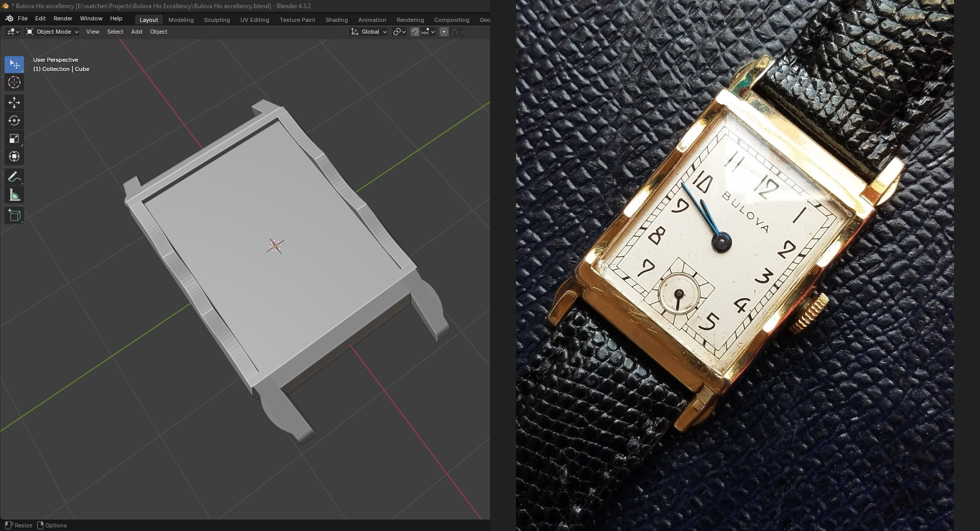Open the Help menu
The height and width of the screenshot is (531, 980).
tap(116, 18)
